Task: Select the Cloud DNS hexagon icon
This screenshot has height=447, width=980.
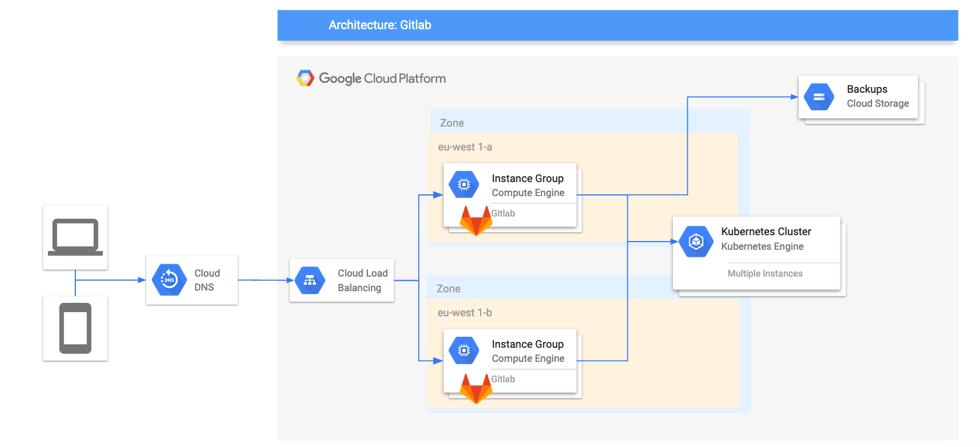Action: [x=169, y=280]
